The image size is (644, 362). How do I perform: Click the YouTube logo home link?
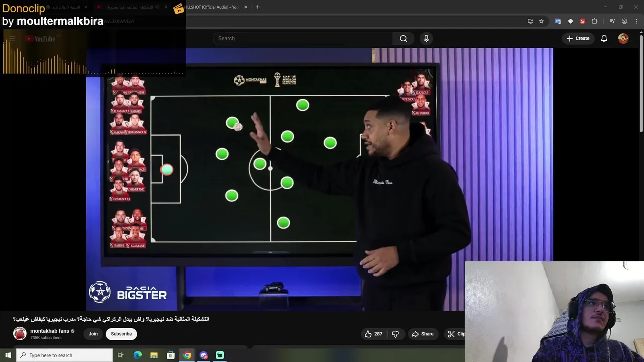pos(40,39)
